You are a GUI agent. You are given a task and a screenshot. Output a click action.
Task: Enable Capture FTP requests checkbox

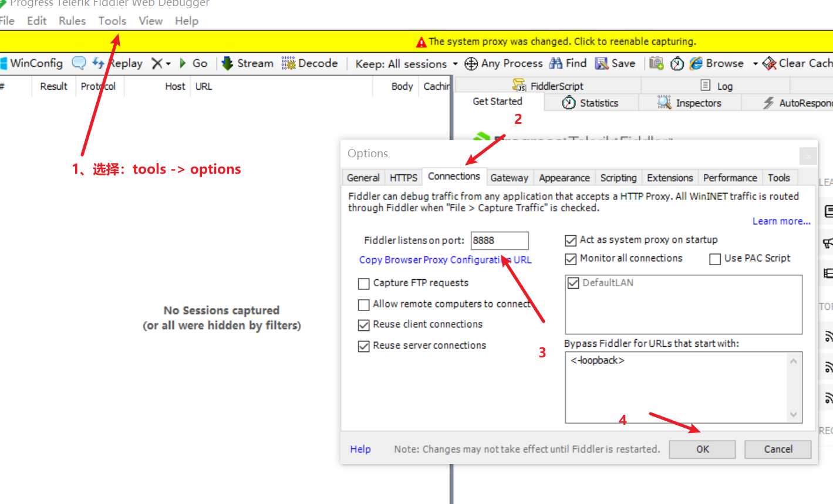point(363,284)
